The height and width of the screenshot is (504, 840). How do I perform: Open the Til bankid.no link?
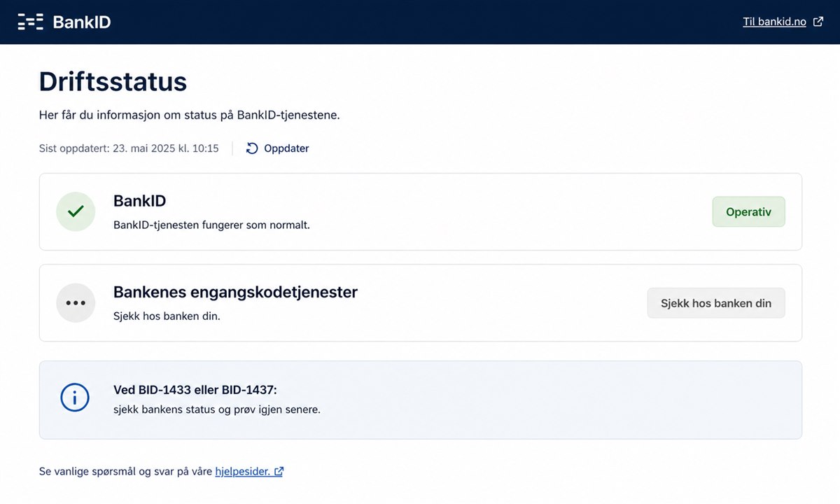pos(775,22)
